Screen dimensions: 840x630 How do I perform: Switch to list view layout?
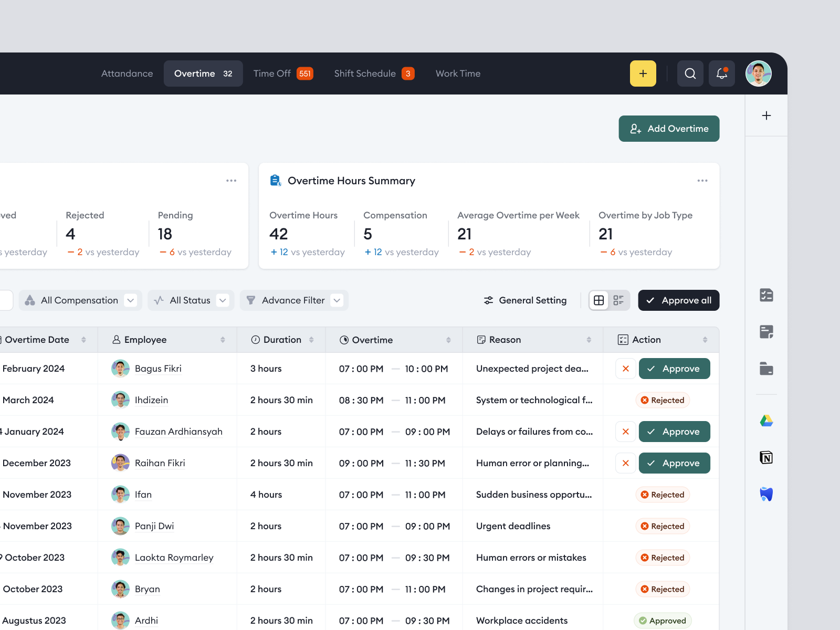618,300
